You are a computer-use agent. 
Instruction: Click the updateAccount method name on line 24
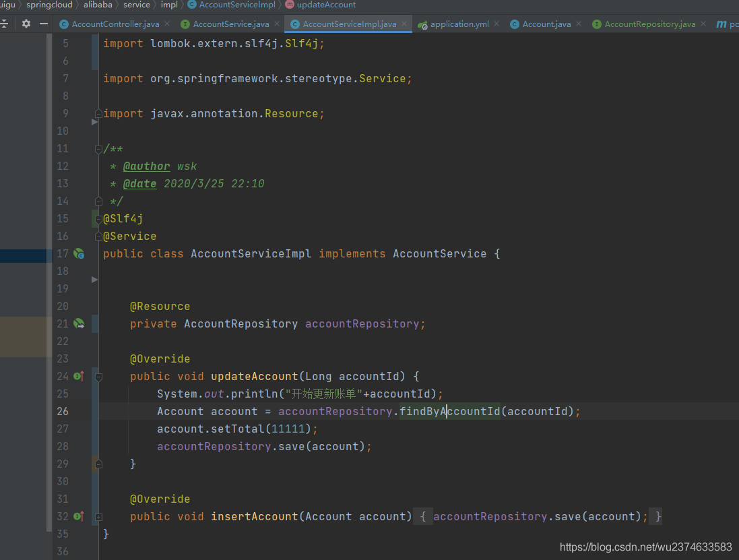point(255,376)
